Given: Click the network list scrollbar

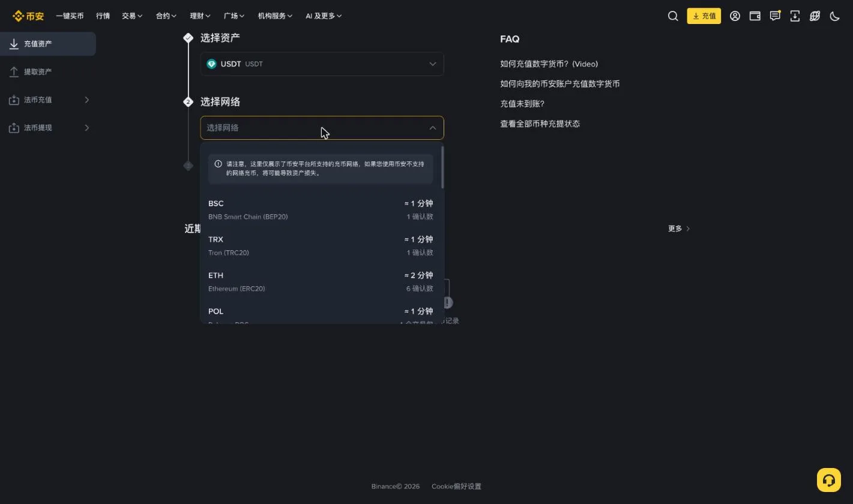Looking at the screenshot, I should 442,167.
